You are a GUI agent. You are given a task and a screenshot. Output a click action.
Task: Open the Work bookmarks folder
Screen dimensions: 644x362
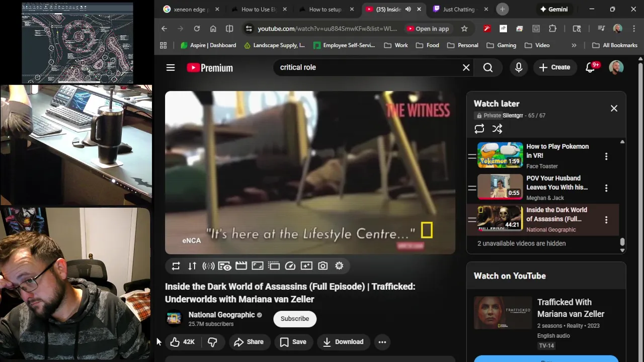(395, 45)
